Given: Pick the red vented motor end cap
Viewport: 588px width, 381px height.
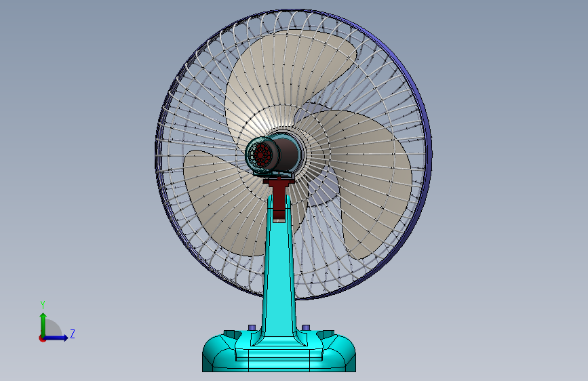Looking at the screenshot, I should [261, 154].
